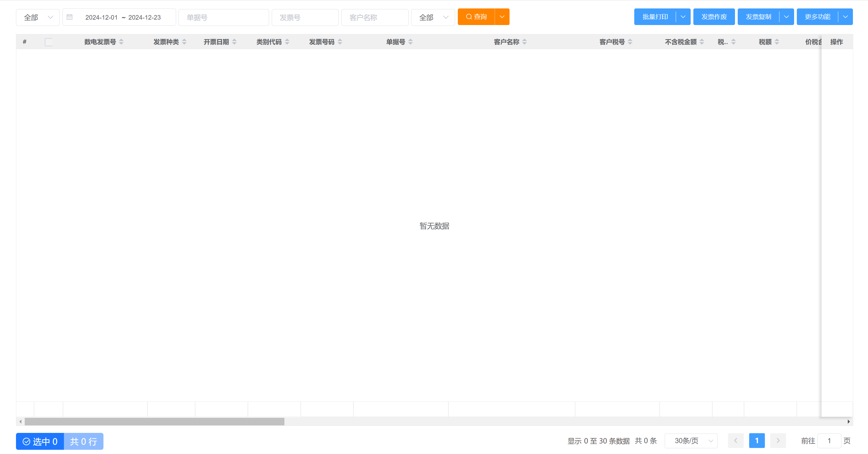Sort by 类别代码 column
Viewport: 868px width, 454px height.
coord(287,42)
